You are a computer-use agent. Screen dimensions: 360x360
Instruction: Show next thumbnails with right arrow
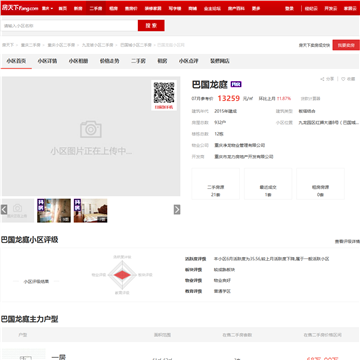177,209
